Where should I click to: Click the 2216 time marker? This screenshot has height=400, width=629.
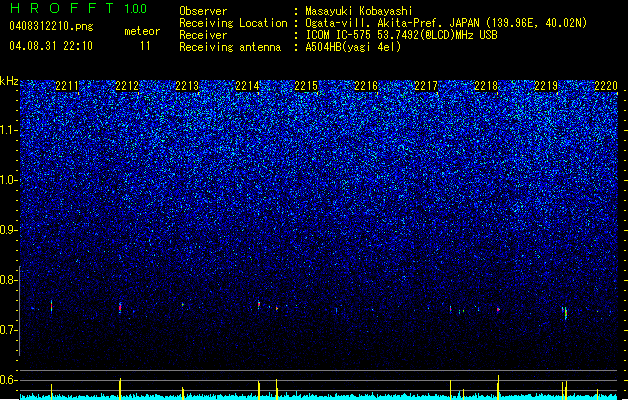tap(366, 86)
